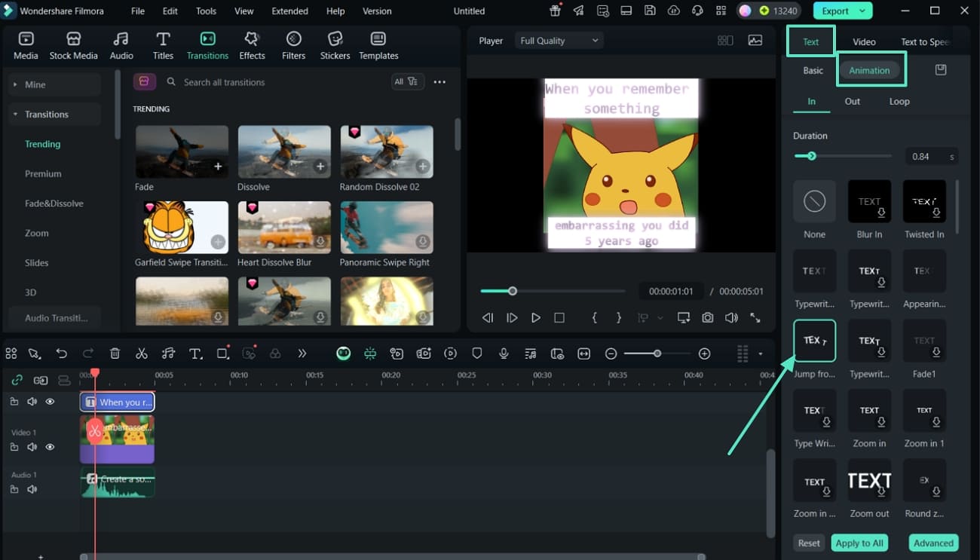This screenshot has height=560, width=980.
Task: Click the Undo arrow in timeline toolbar
Action: pos(62,353)
